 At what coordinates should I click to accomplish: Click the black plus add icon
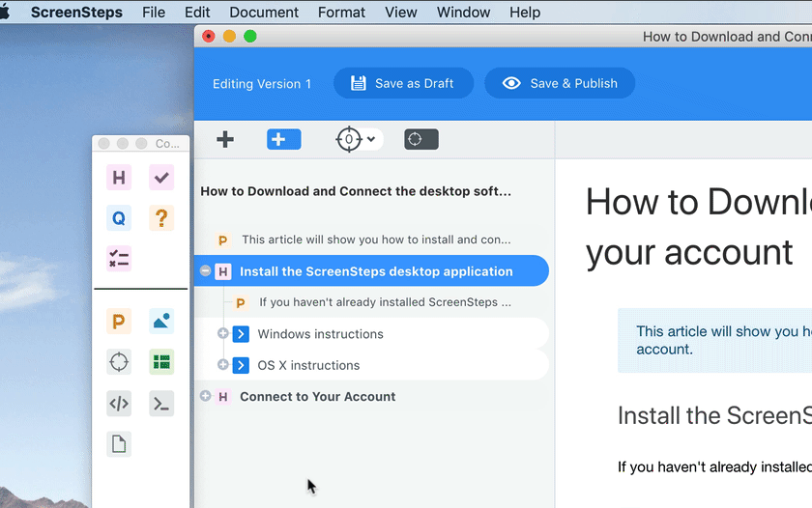[224, 139]
